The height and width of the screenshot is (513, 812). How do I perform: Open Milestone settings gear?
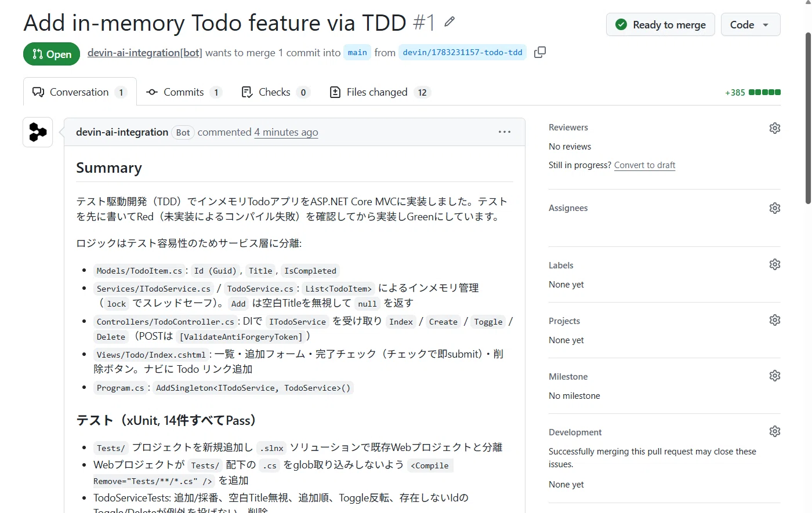pyautogui.click(x=775, y=376)
